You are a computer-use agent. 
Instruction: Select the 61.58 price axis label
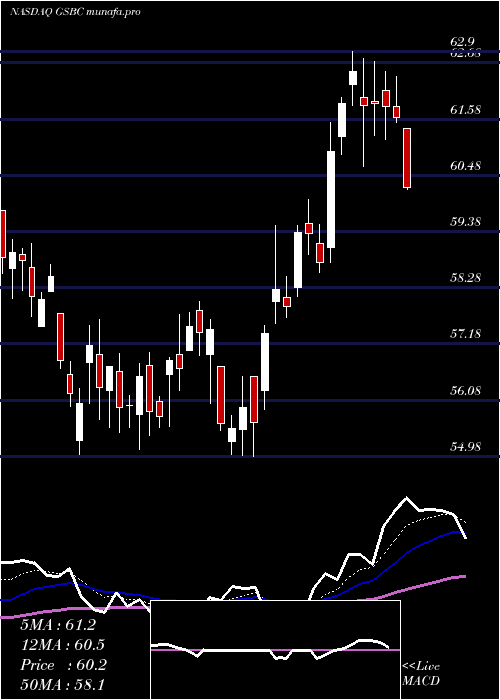[466, 109]
